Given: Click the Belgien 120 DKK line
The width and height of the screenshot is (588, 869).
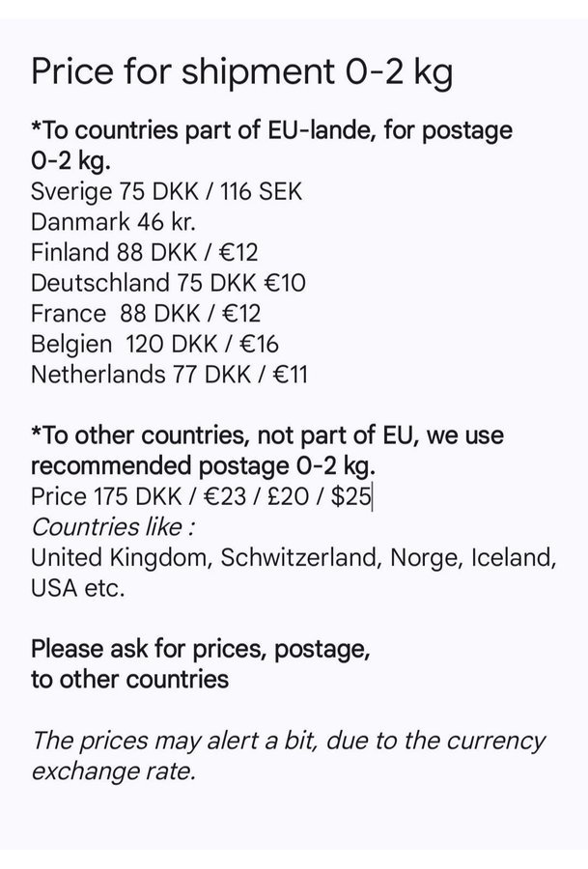Looking at the screenshot, I should click(x=154, y=344).
